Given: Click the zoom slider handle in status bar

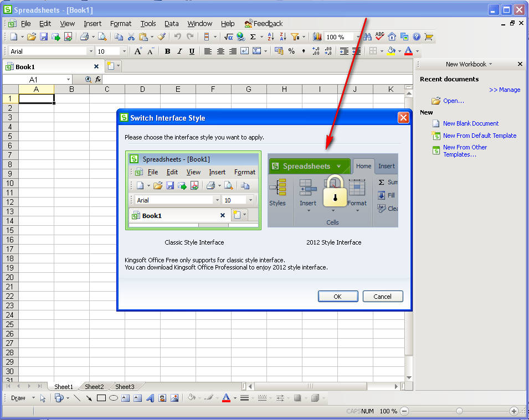Looking at the screenshot, I should point(459,411).
